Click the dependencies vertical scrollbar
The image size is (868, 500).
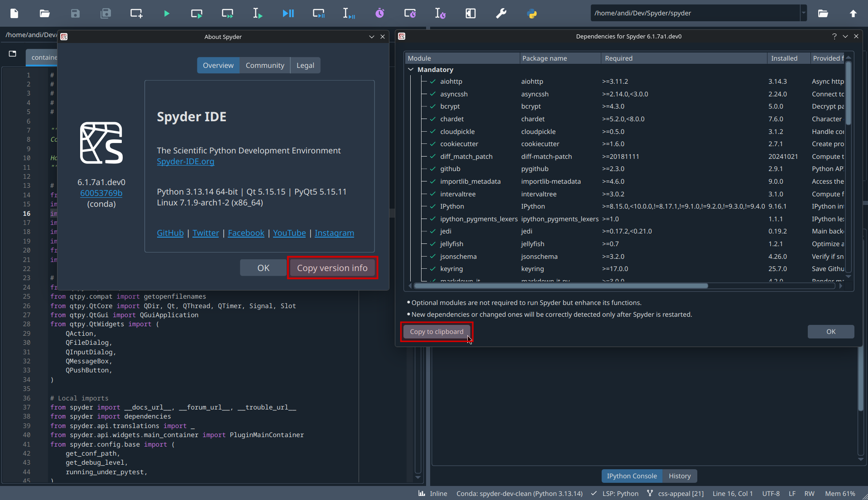click(x=849, y=93)
